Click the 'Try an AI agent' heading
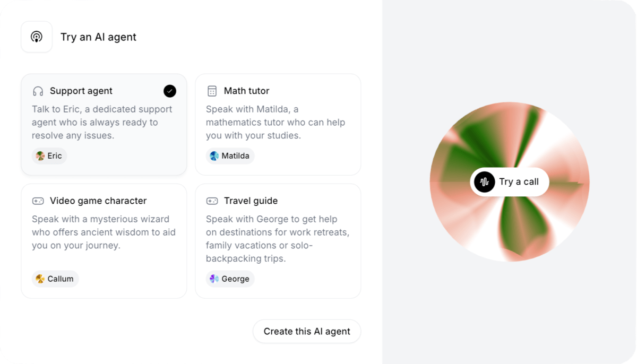637x364 pixels. point(98,37)
